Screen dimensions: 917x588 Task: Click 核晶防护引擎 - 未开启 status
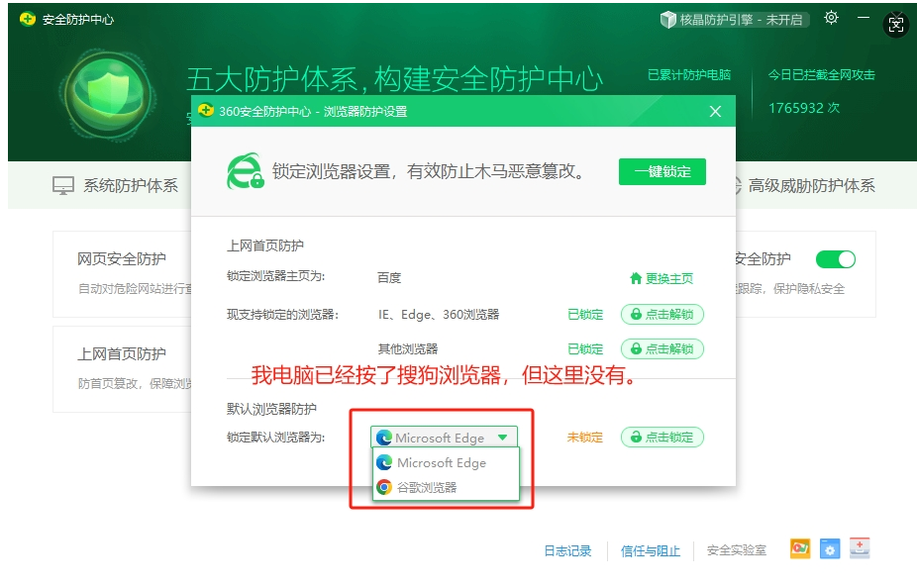click(735, 19)
